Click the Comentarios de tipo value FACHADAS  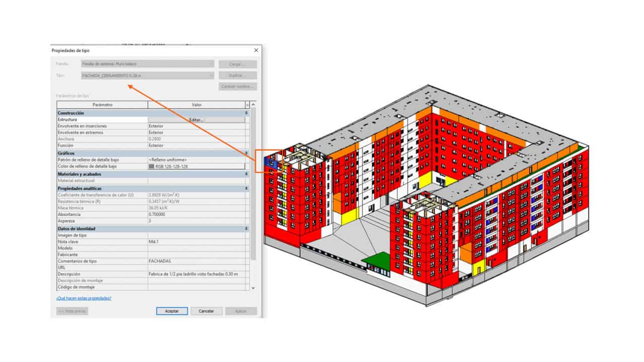(x=196, y=261)
